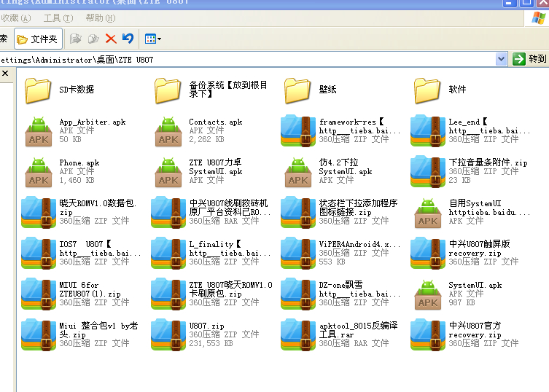Select the apktool_8015反编译工具.rar icon
The height and width of the screenshot is (392, 549).
click(298, 334)
